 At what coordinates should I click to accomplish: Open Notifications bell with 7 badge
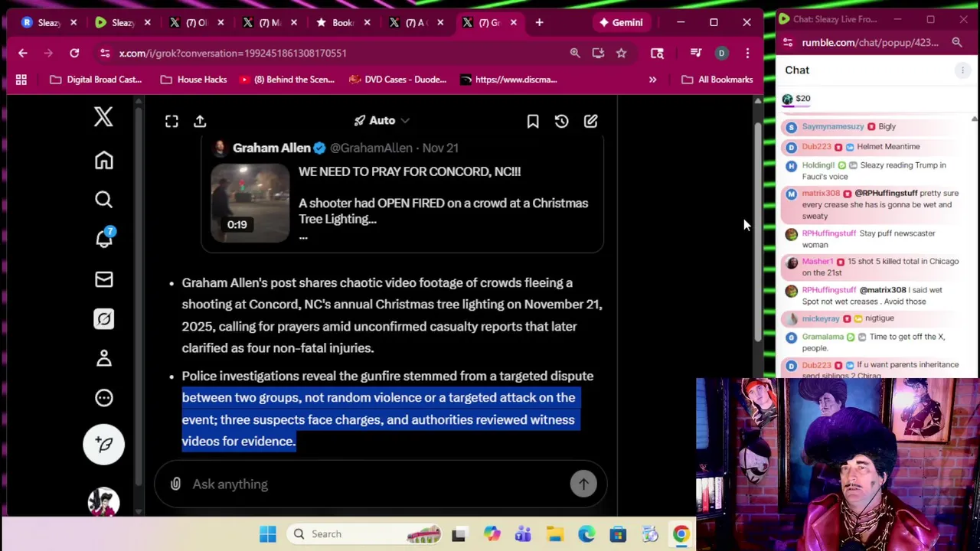tap(104, 238)
